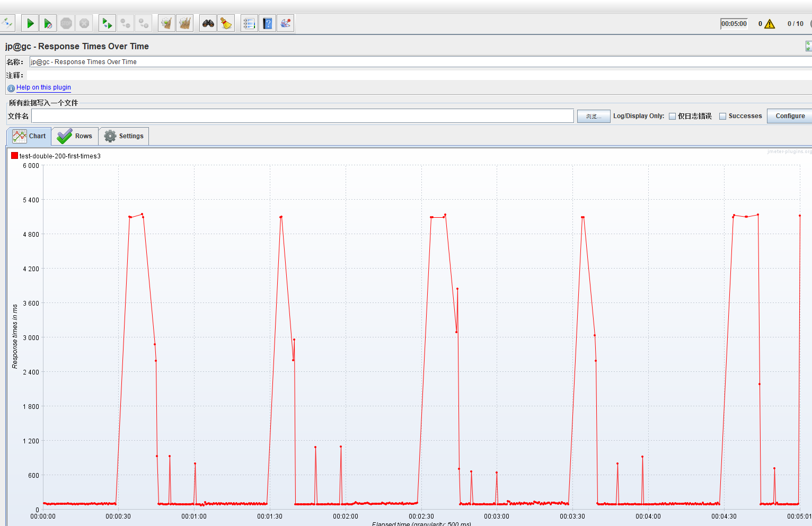
Task: Click the 00:02:30 x-axis label
Action: click(x=421, y=516)
